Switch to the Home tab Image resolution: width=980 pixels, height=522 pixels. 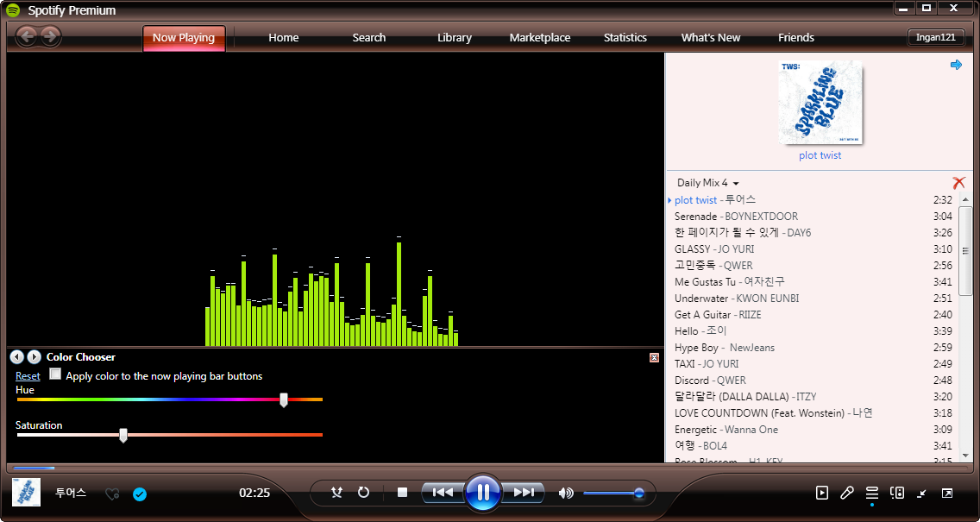click(284, 37)
